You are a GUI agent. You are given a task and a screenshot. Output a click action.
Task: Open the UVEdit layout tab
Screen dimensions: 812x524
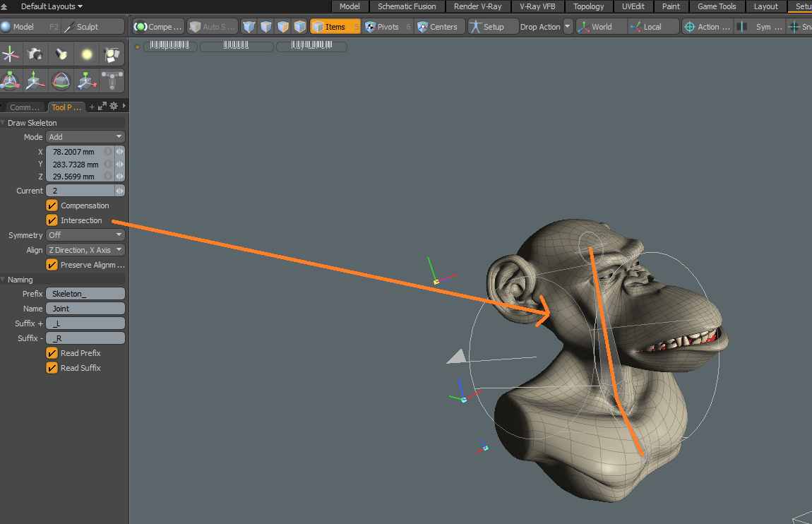click(632, 6)
